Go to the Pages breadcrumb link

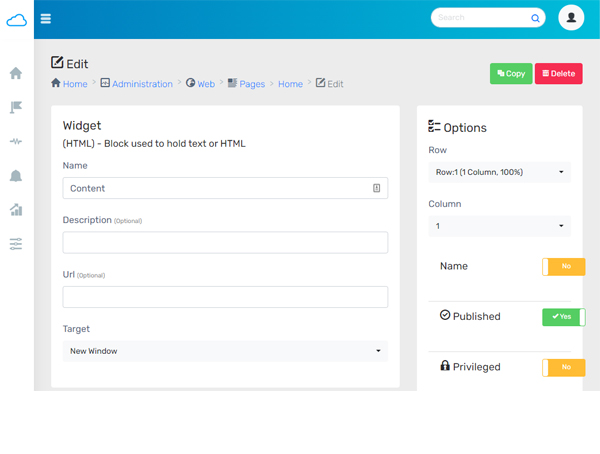[x=252, y=84]
